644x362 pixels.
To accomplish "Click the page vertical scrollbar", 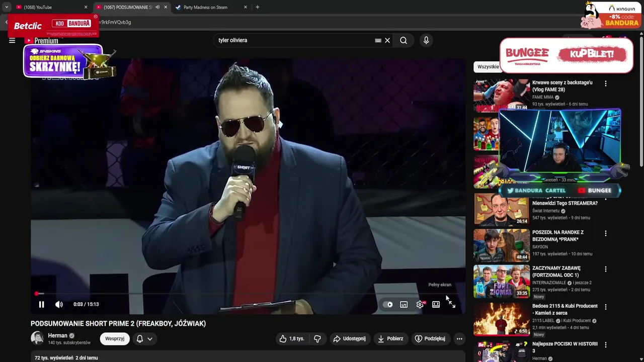I will pos(641,101).
